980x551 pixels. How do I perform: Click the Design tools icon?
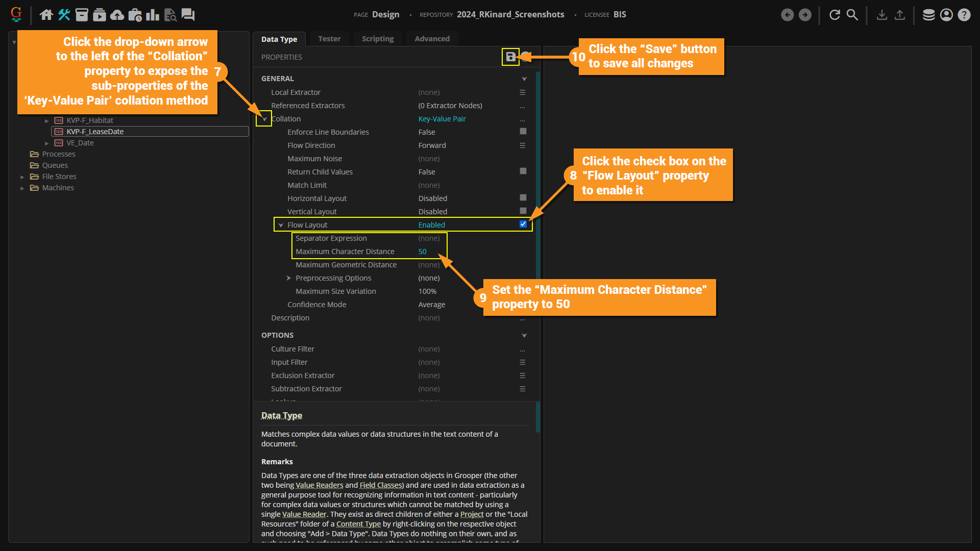(x=64, y=15)
